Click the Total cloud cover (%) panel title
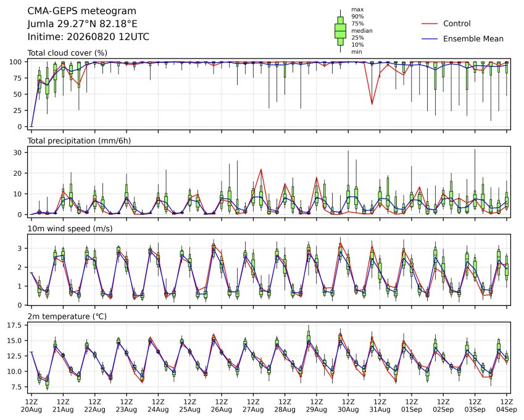The height and width of the screenshot is (420, 524). point(67,53)
